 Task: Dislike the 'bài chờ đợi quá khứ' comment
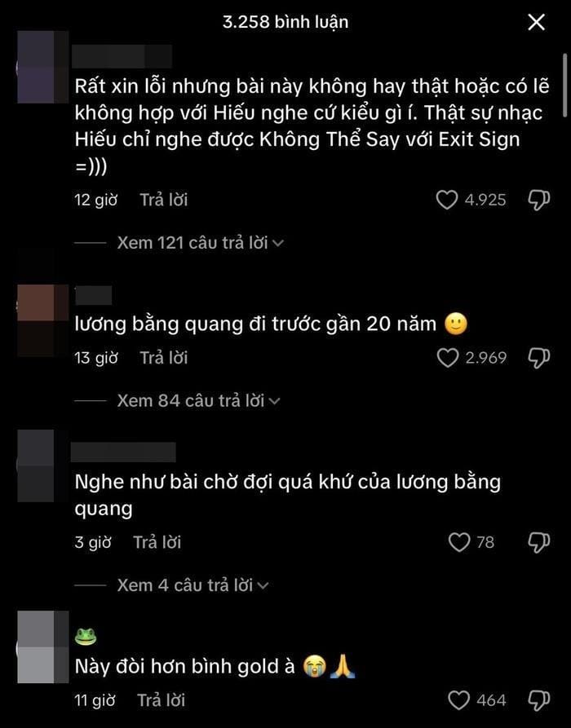539,542
